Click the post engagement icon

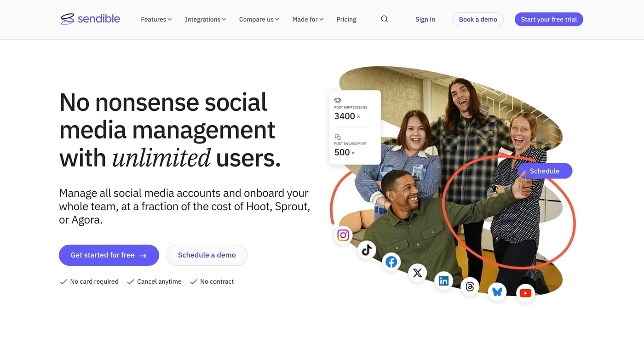(x=338, y=137)
